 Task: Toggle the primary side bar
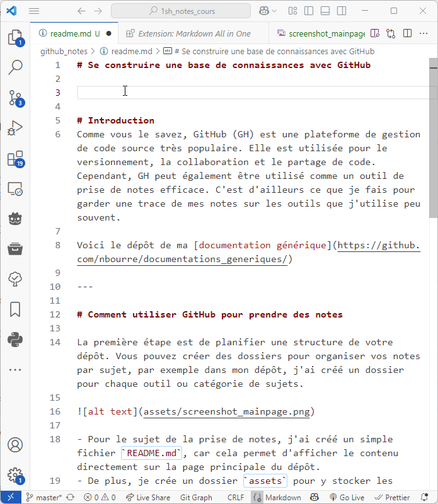pyautogui.click(x=309, y=11)
